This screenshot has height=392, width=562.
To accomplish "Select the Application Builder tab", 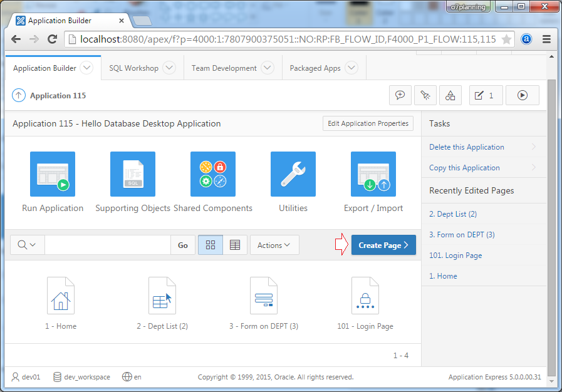I will tap(53, 68).
